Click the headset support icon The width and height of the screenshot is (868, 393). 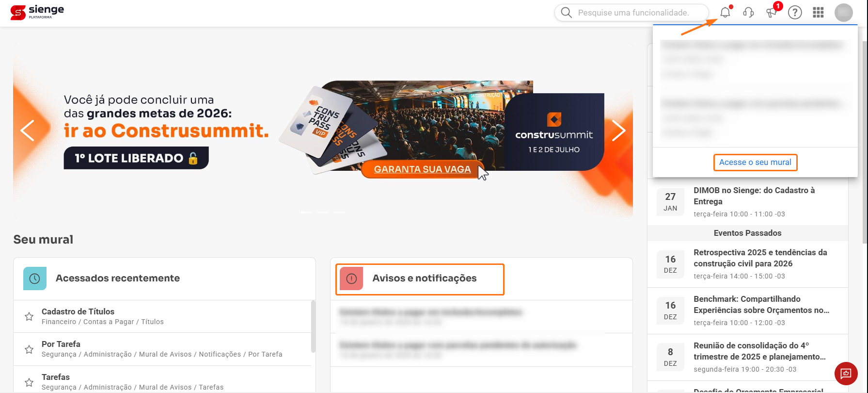(x=748, y=13)
